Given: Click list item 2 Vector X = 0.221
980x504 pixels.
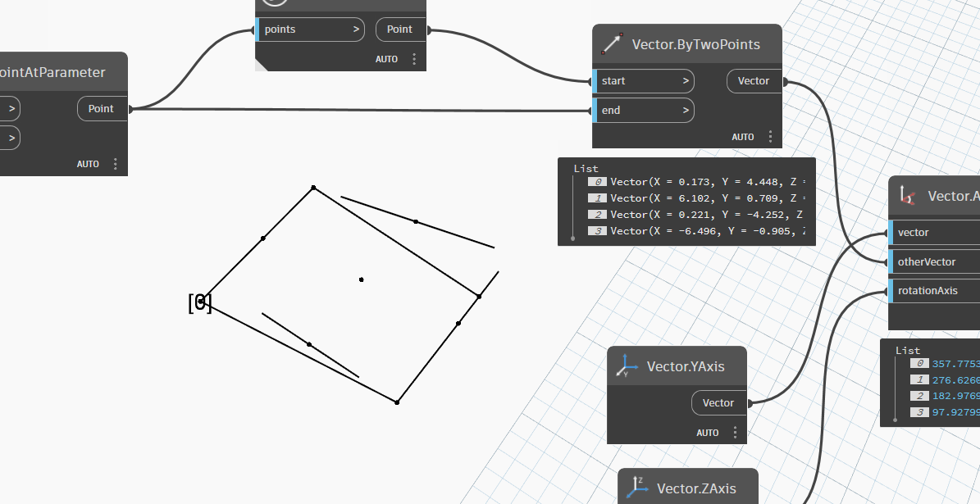Looking at the screenshot, I should [x=695, y=214].
